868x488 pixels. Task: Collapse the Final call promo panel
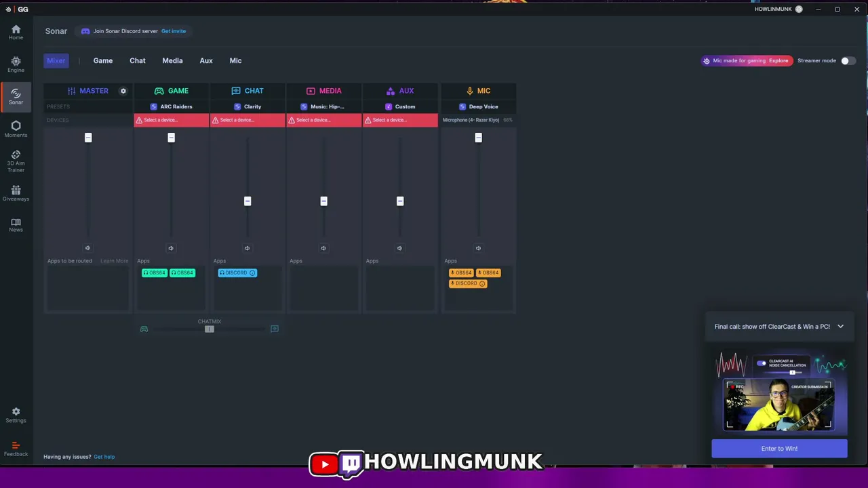click(x=840, y=326)
